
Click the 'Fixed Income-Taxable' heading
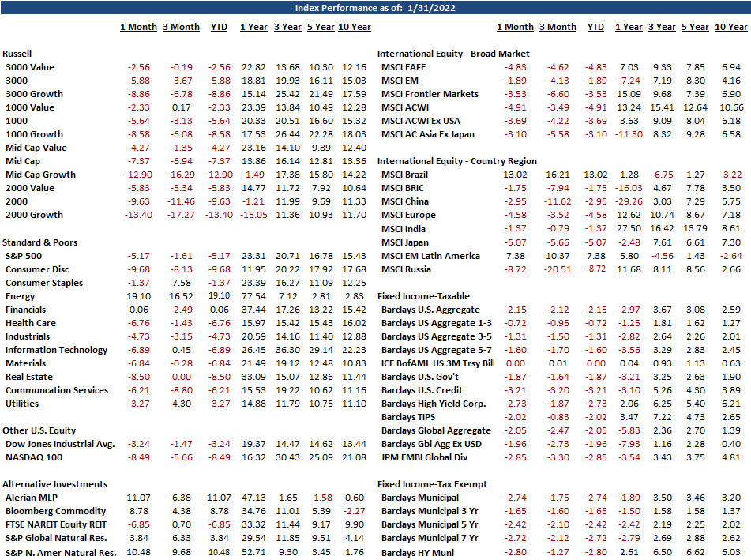[x=423, y=296]
